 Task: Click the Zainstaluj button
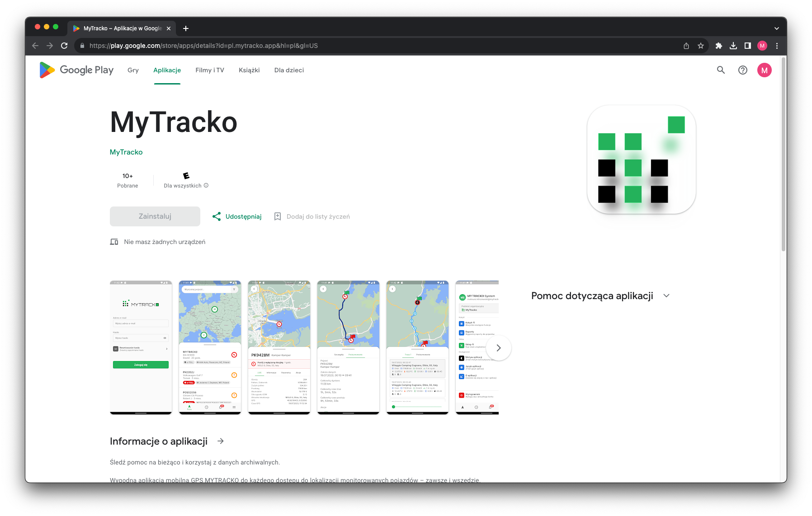pyautogui.click(x=155, y=216)
